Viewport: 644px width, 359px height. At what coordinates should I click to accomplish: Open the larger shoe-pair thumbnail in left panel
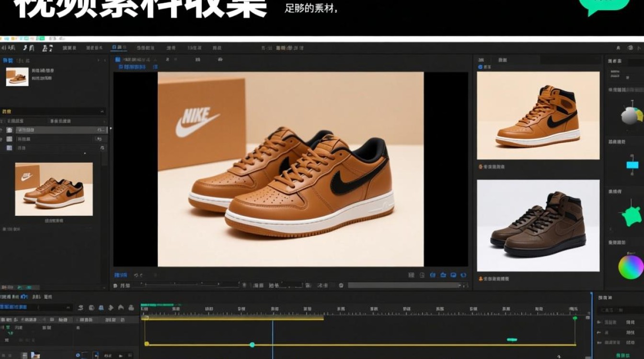point(54,189)
